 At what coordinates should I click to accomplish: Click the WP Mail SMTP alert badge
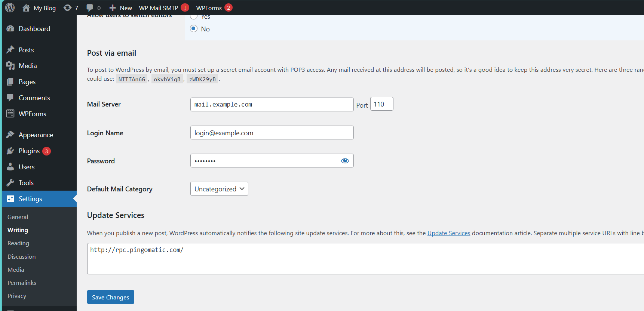pos(185,7)
